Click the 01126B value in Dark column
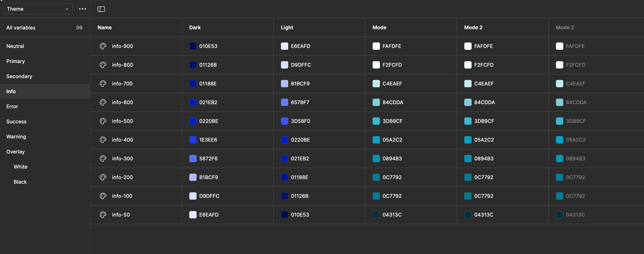The image size is (644, 254). [208, 65]
